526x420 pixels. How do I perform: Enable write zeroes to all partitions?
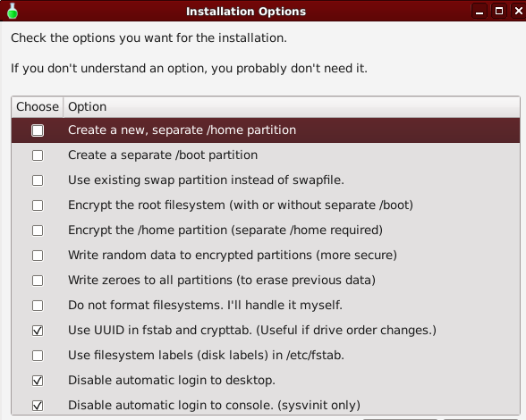tap(38, 281)
